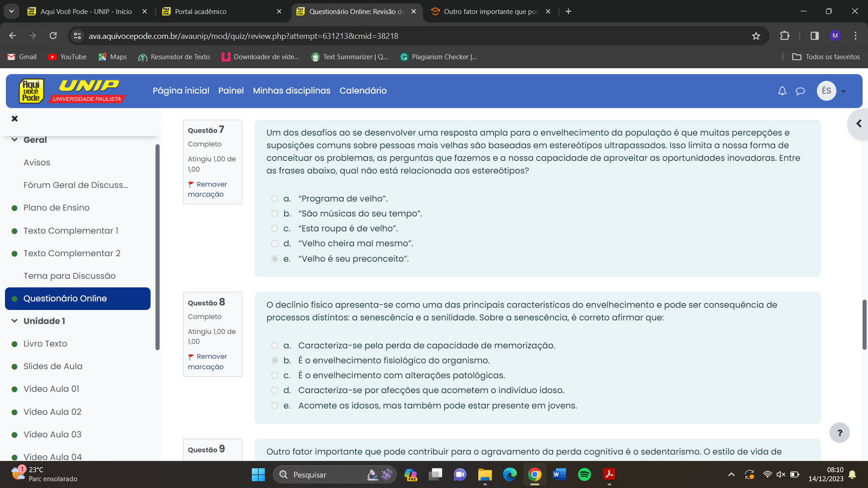The image size is (868, 488).
Task: Close the course sidebar with X icon
Action: pyautogui.click(x=14, y=118)
